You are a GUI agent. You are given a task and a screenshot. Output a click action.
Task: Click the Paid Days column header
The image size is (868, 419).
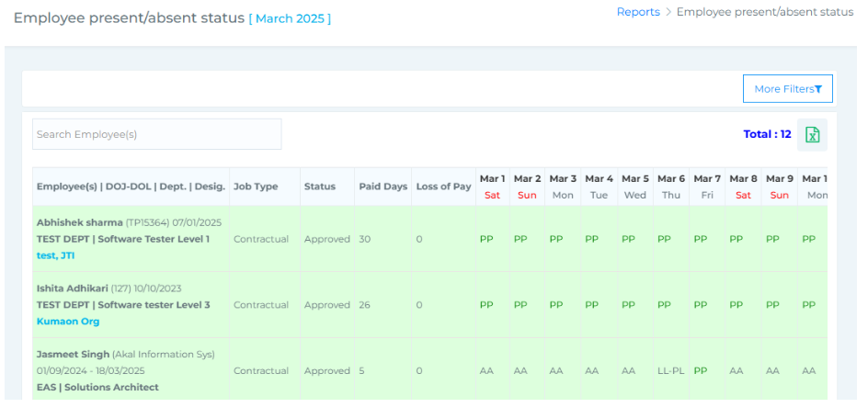click(383, 187)
